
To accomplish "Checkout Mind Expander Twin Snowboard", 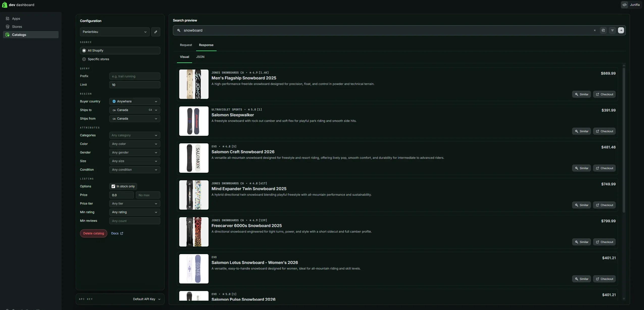I will (604, 205).
